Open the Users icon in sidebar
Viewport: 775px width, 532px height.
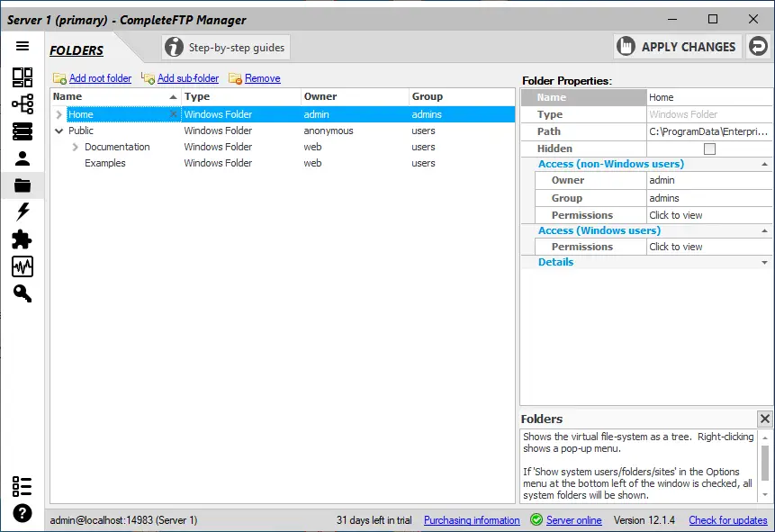coord(23,158)
